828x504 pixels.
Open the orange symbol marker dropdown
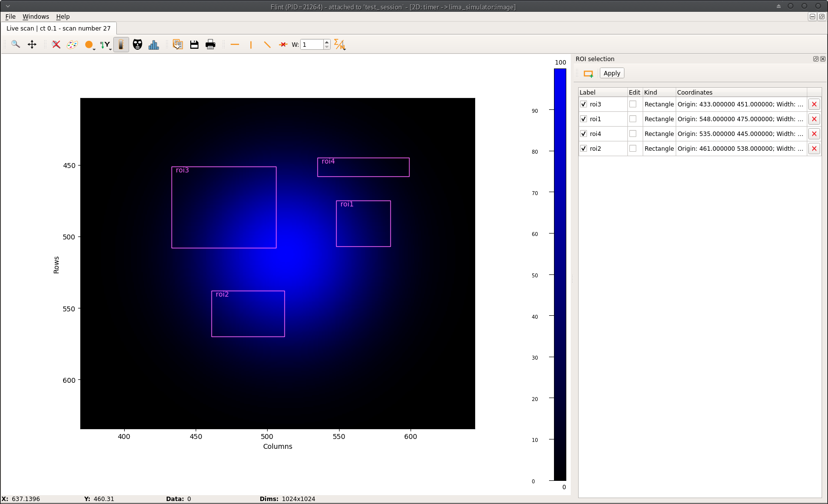point(90,45)
